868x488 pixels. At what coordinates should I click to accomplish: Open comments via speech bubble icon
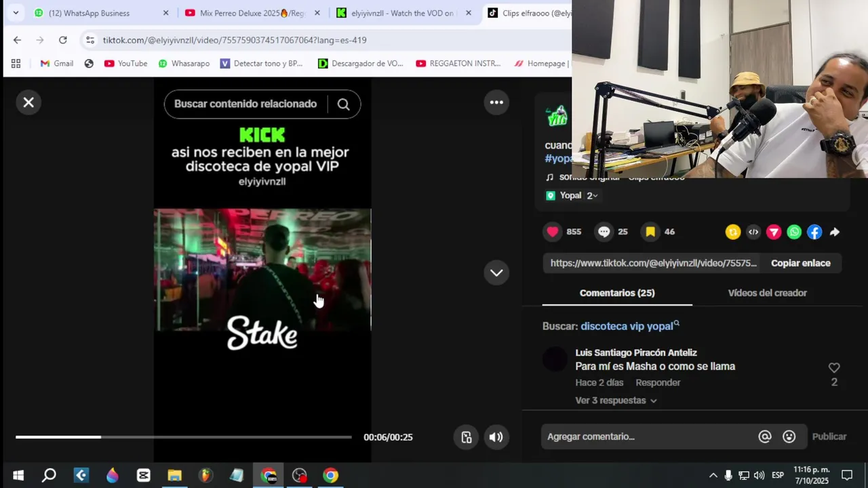click(604, 232)
